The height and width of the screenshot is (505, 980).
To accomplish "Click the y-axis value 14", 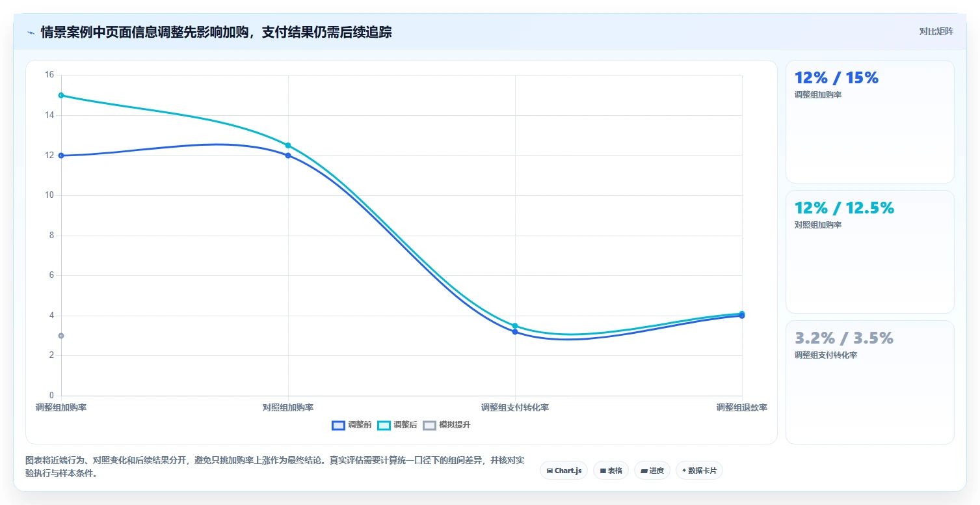I will point(49,115).
